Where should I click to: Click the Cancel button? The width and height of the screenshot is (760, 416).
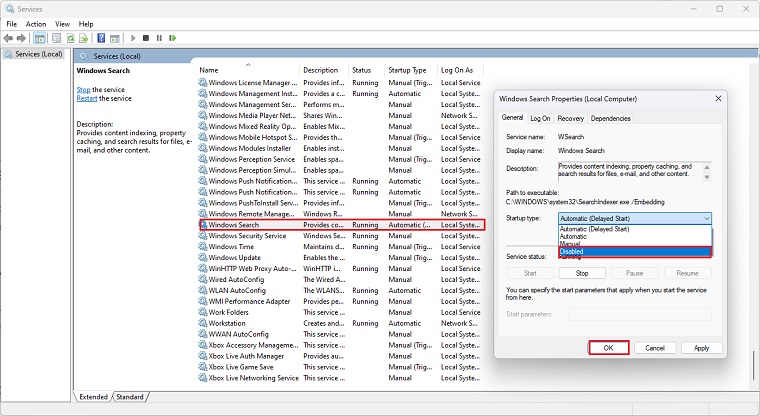[x=654, y=348]
